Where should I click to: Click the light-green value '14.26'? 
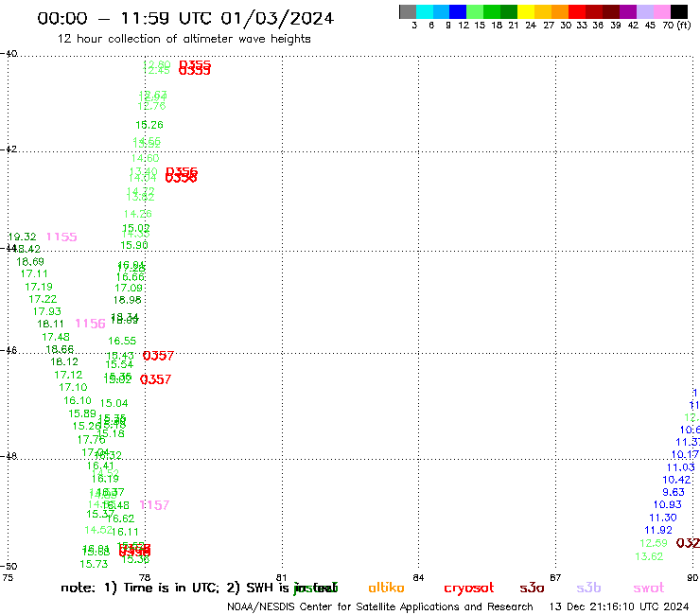tap(138, 214)
